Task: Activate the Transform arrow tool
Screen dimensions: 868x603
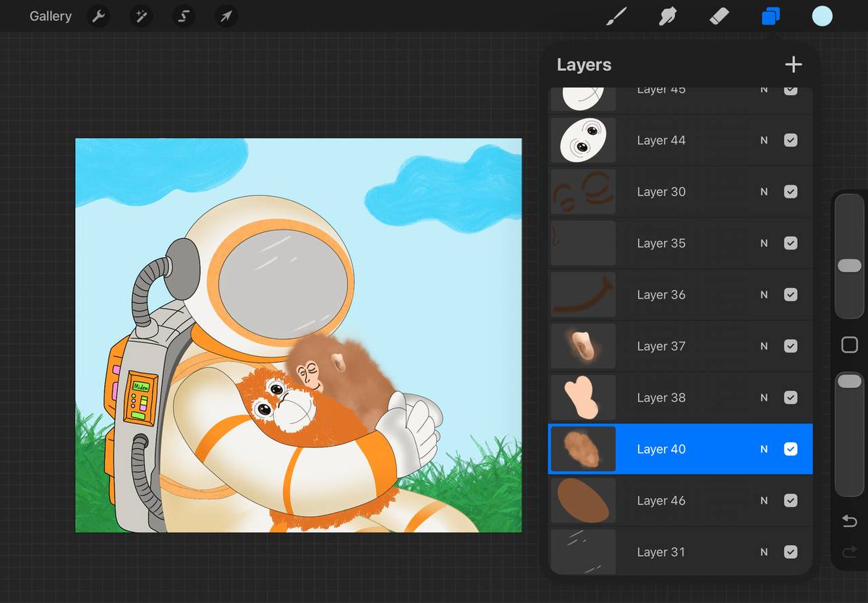Action: [226, 16]
